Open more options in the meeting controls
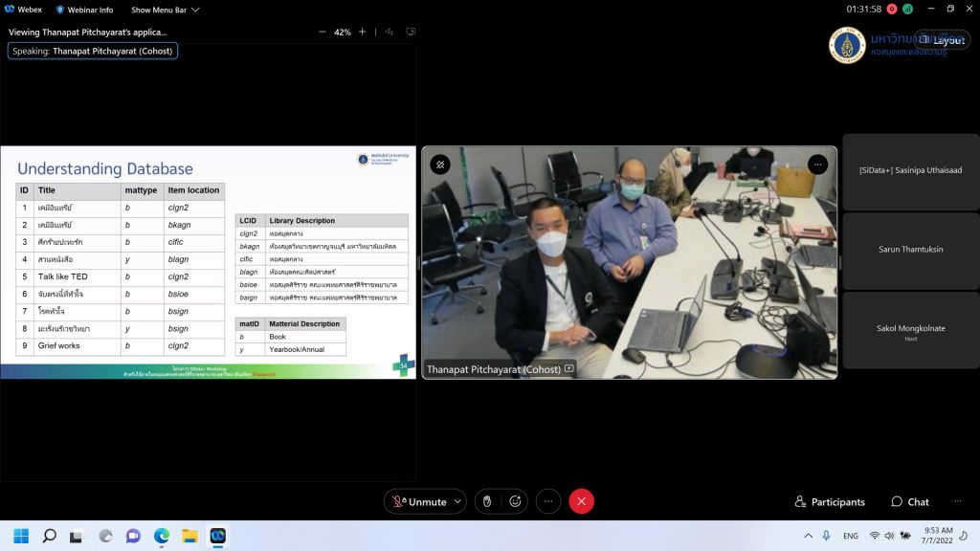The width and height of the screenshot is (980, 551). (547, 501)
